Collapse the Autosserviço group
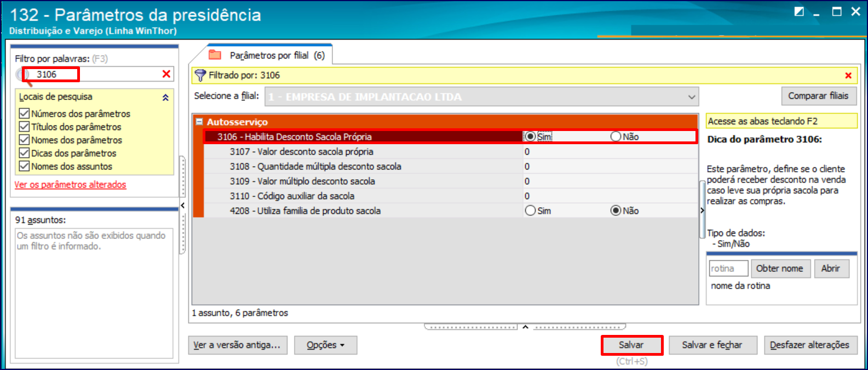 point(199,122)
